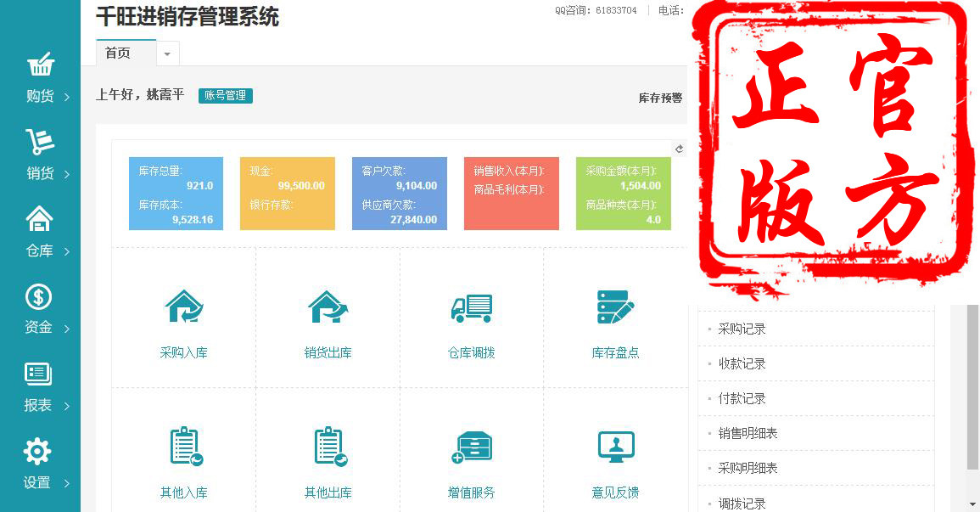Open 采购明细表 in the right list

click(x=748, y=468)
